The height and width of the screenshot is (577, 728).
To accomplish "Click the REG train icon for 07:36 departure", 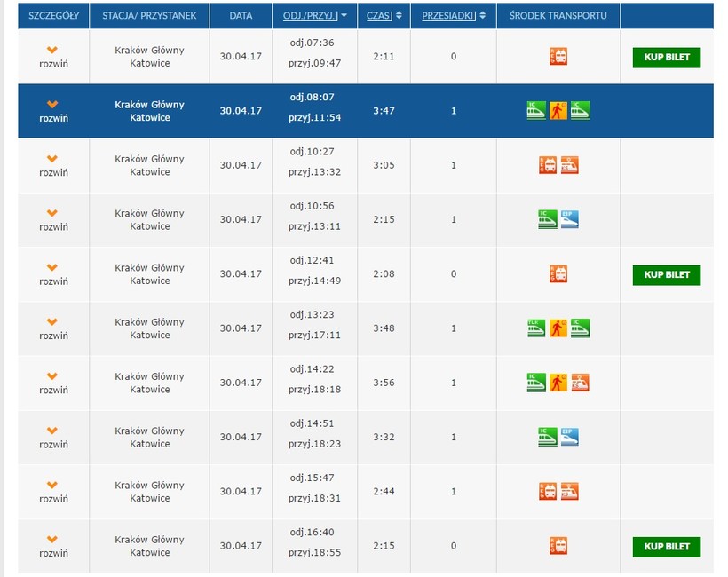I will pos(558,57).
